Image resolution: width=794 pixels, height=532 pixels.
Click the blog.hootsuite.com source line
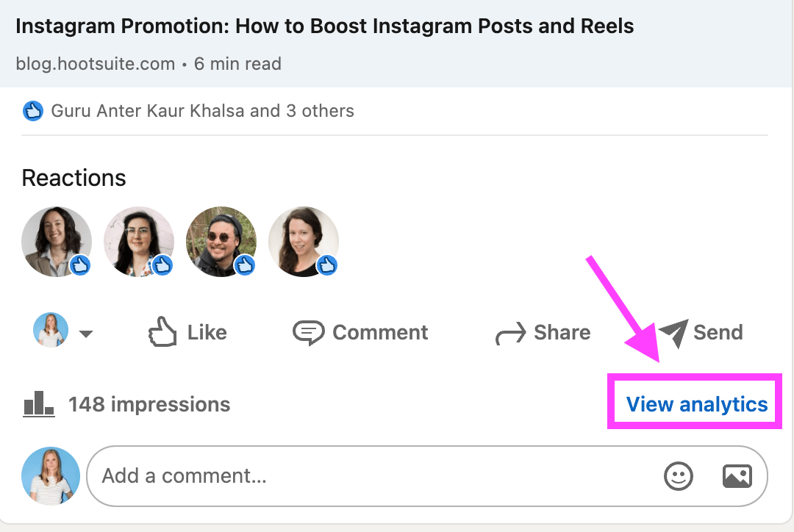148,64
